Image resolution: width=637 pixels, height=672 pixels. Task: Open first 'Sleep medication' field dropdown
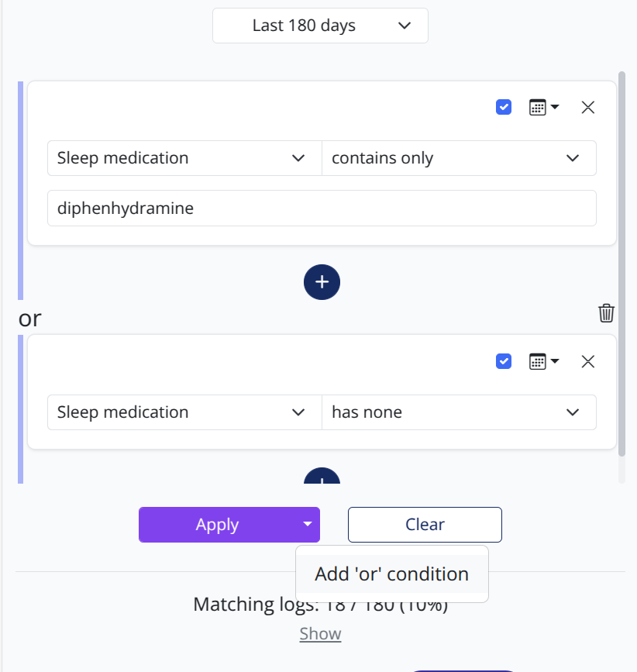click(x=184, y=158)
